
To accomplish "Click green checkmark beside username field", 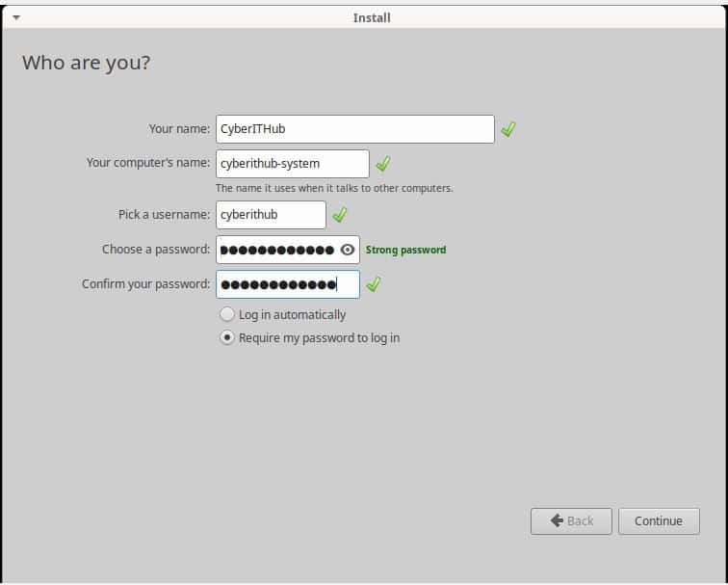I will [x=339, y=215].
